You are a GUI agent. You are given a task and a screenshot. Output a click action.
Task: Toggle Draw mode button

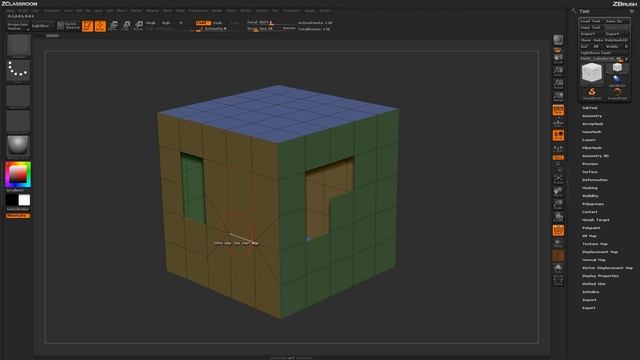pos(100,26)
